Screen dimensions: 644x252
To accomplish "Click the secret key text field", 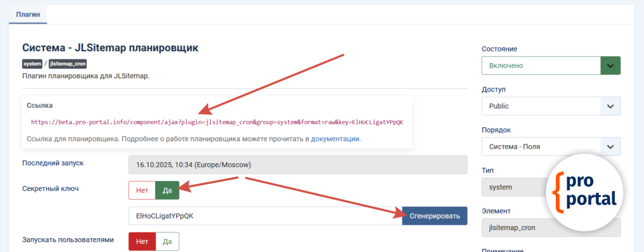I will (264, 216).
